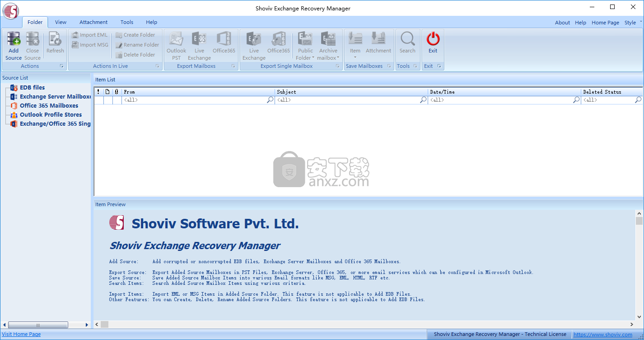The width and height of the screenshot is (644, 340).
Task: Expand the Actions group dialog launcher
Action: click(x=61, y=66)
